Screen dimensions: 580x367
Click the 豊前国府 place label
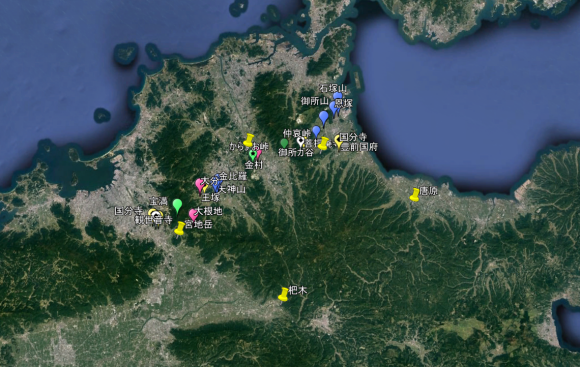(359, 147)
